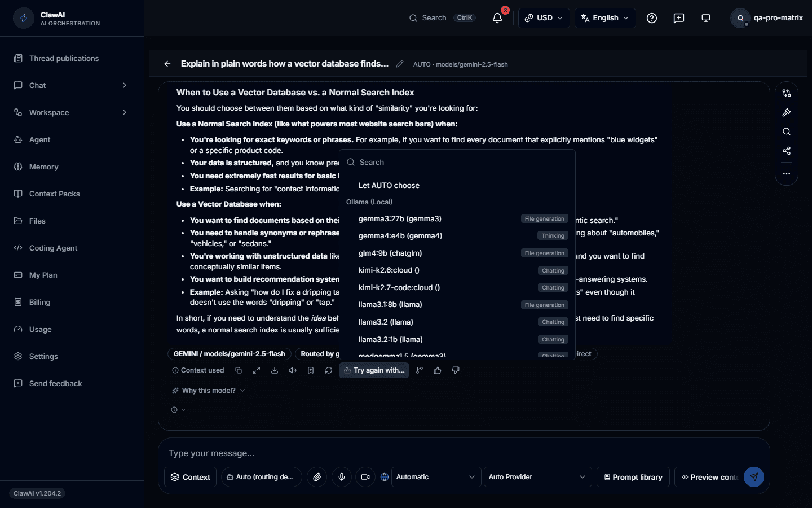
Task: Click the top bar feedback plus icon
Action: click(679, 18)
